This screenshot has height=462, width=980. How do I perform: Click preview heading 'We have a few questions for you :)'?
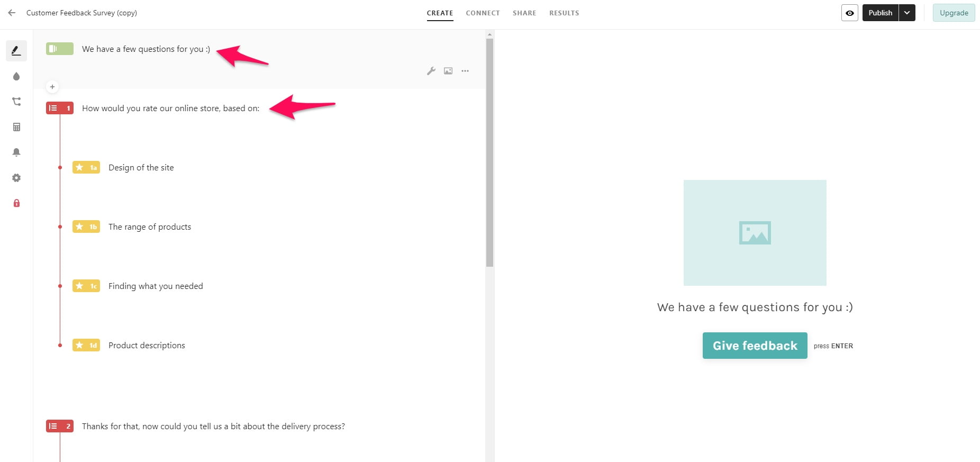755,307
